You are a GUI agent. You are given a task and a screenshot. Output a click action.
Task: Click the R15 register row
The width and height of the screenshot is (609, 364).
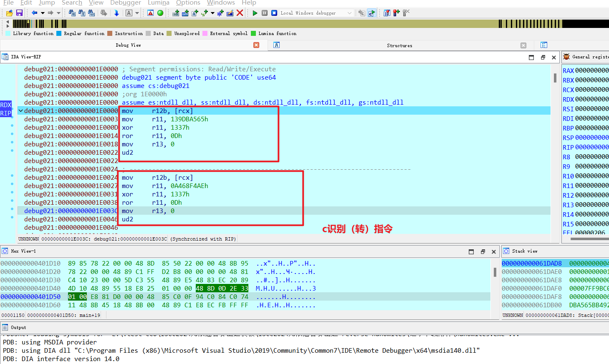(x=586, y=224)
